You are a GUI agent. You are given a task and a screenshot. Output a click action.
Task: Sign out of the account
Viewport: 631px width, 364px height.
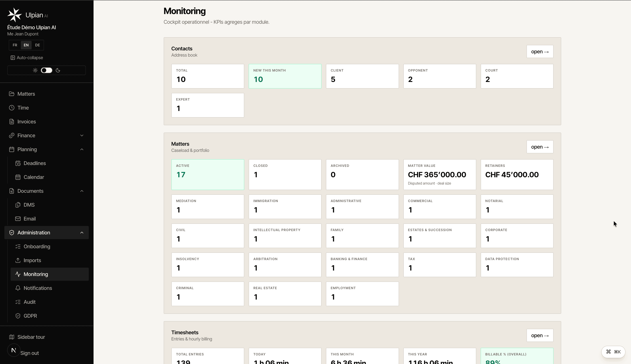(30, 353)
